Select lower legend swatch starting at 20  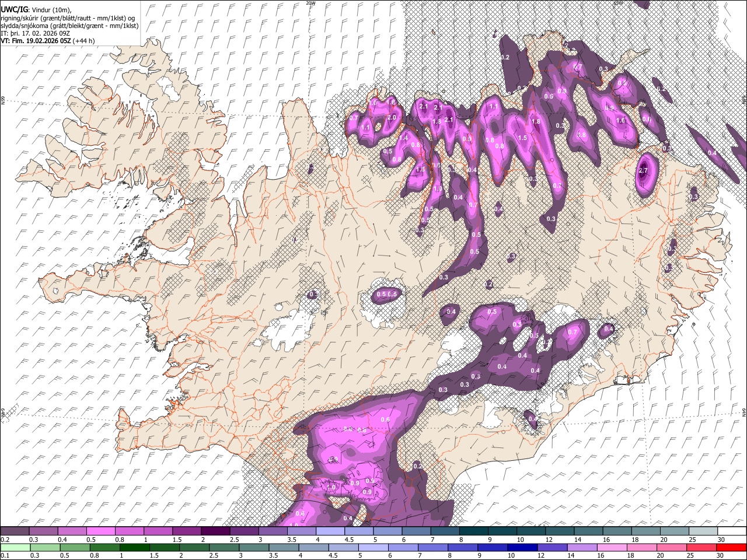[671, 547]
